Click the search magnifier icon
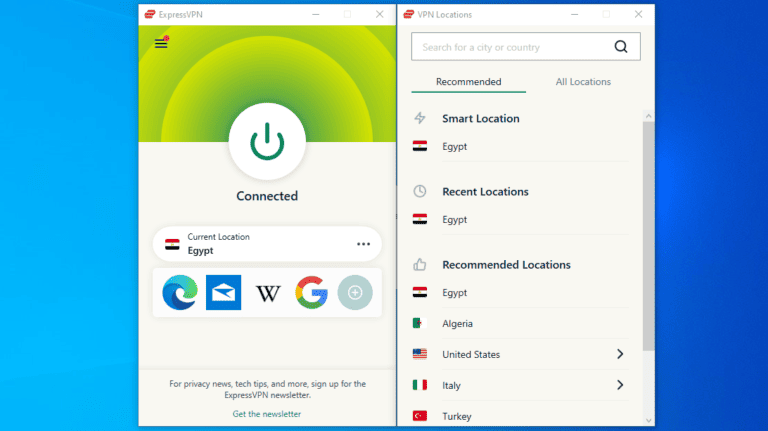The image size is (768, 431). [x=621, y=46]
